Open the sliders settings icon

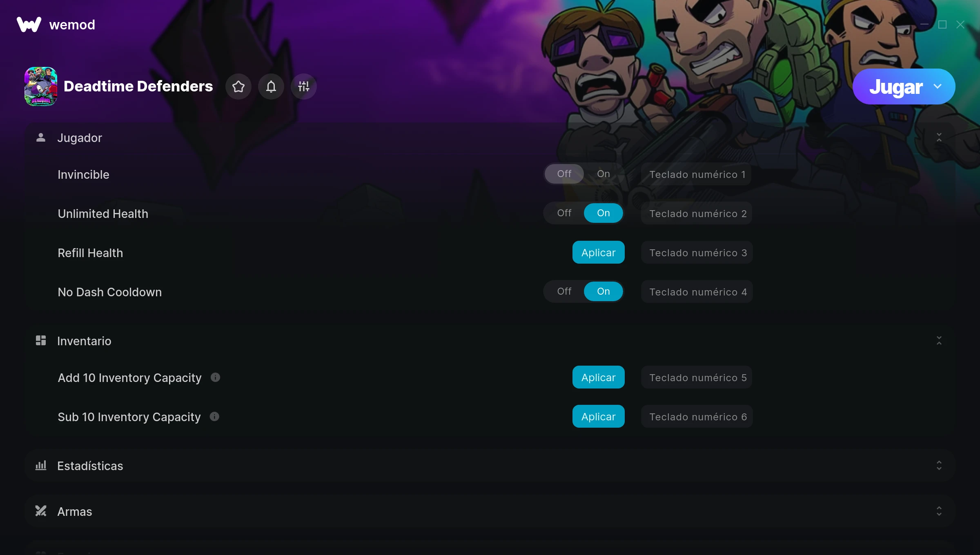(x=304, y=87)
